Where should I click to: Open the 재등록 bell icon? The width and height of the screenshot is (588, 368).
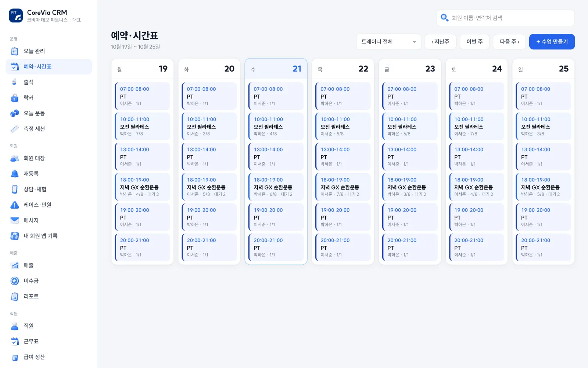point(15,174)
